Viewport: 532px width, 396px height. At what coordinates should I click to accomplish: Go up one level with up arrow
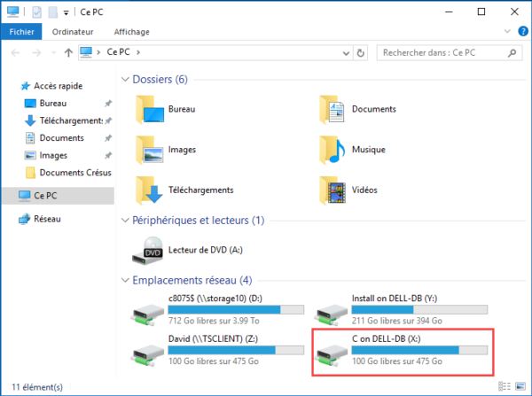(x=68, y=52)
